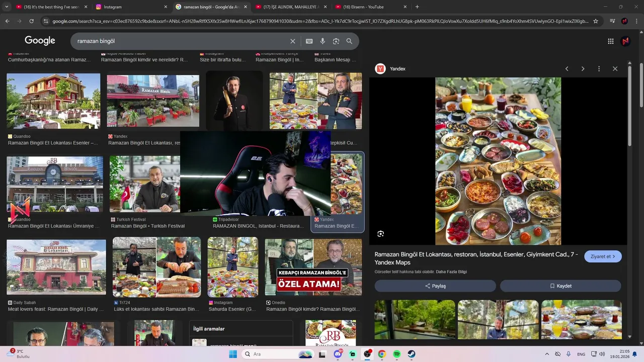The width and height of the screenshot is (644, 362).
Task: Close the Instagram tab
Action: coord(166,7)
